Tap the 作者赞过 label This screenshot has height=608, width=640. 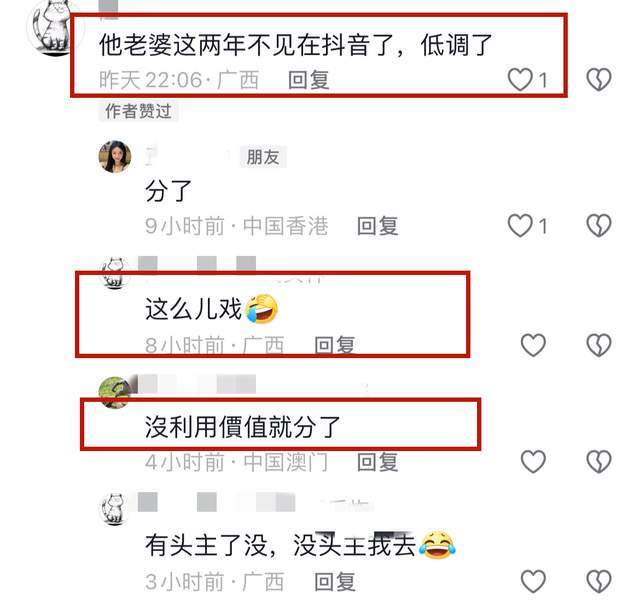(138, 111)
